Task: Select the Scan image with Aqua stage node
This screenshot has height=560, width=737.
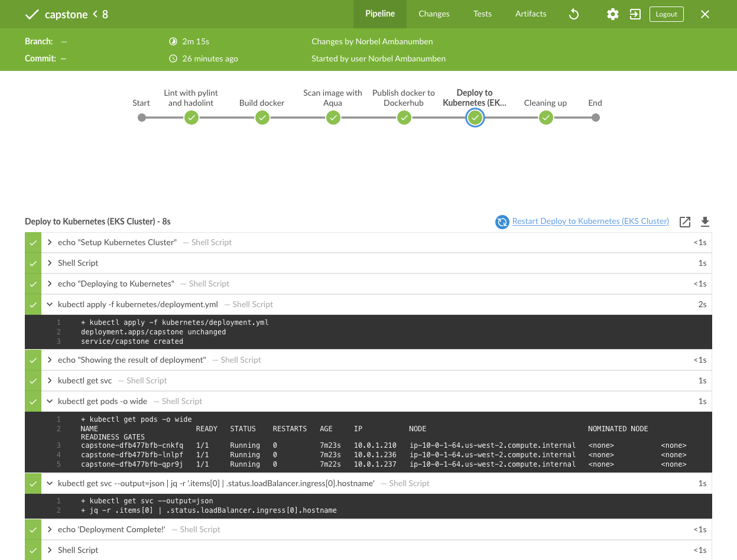Action: coord(333,118)
